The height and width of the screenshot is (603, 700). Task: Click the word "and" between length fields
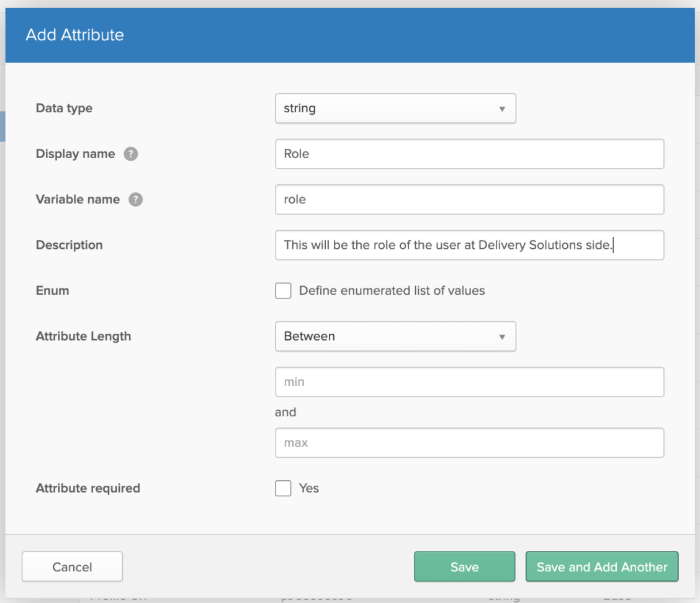pos(285,412)
